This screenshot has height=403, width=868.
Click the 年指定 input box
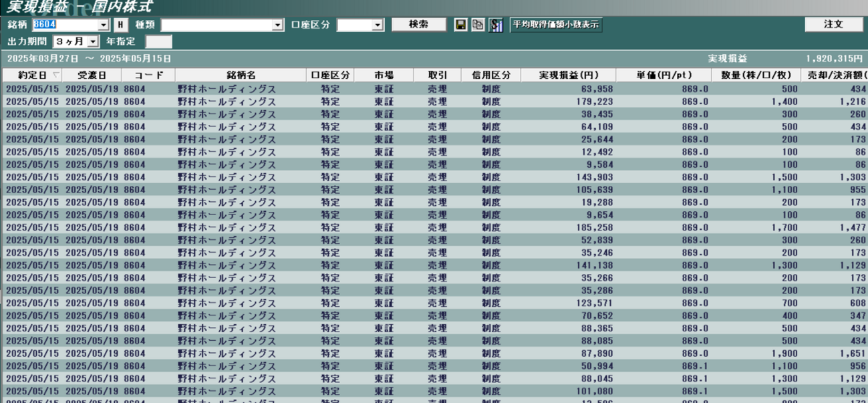click(159, 41)
